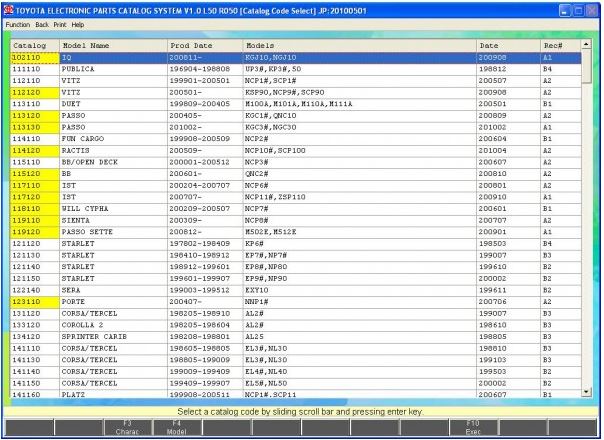Select catalog code 117110
The image size is (604, 440).
(35, 185)
